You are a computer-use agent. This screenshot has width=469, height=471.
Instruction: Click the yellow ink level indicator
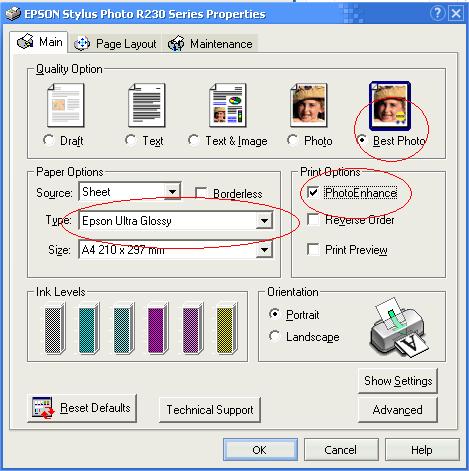(x=227, y=328)
